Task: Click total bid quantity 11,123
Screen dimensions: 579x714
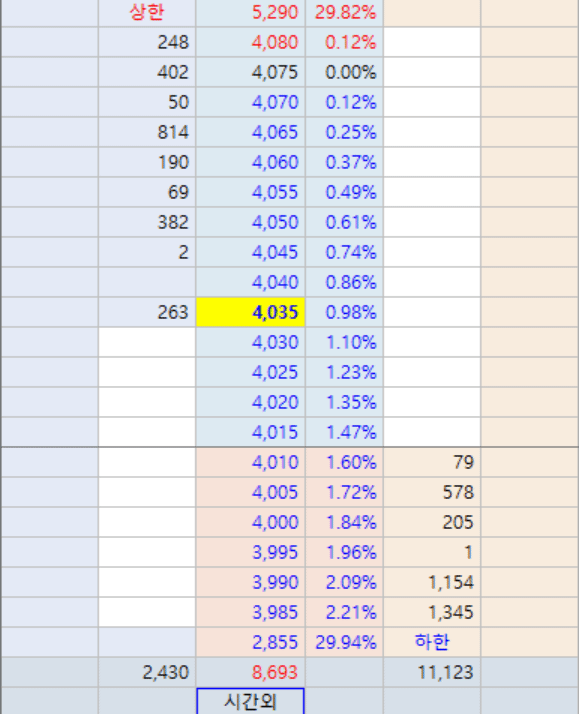Action: click(446, 673)
